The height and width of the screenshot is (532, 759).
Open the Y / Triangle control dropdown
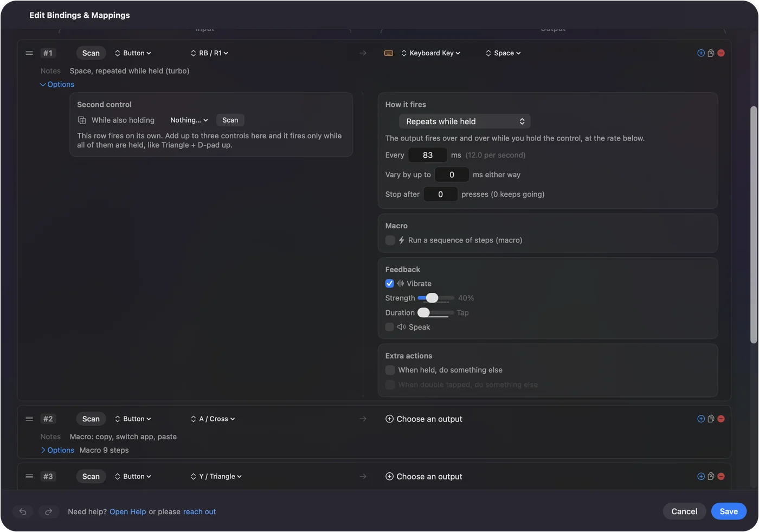point(216,476)
